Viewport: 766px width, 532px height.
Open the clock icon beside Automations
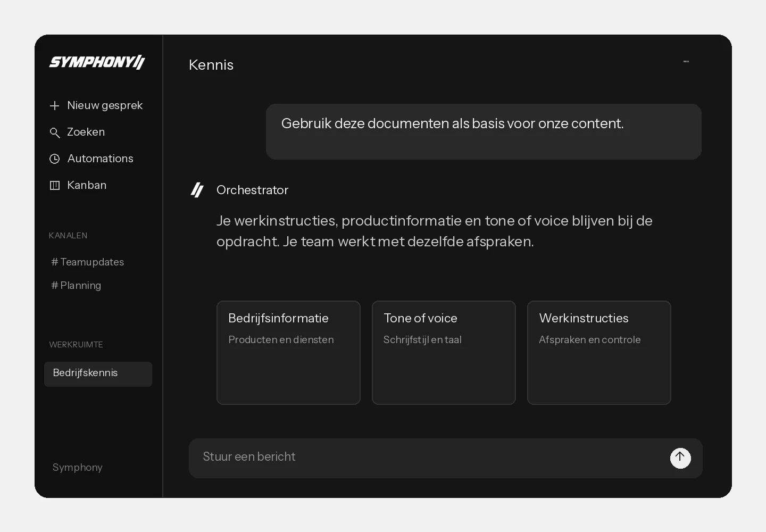click(x=54, y=159)
